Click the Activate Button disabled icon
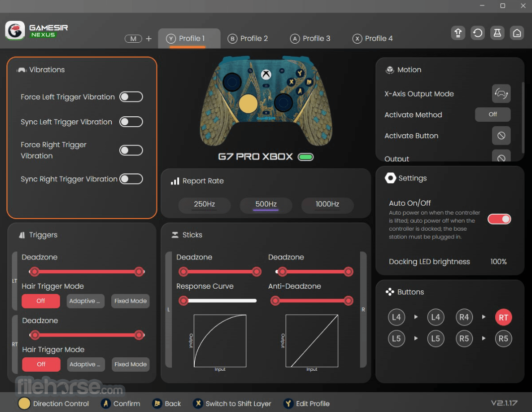 [x=501, y=136]
